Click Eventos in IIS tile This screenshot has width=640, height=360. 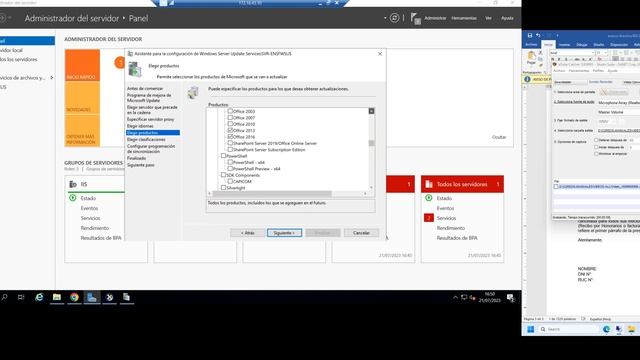[89, 208]
